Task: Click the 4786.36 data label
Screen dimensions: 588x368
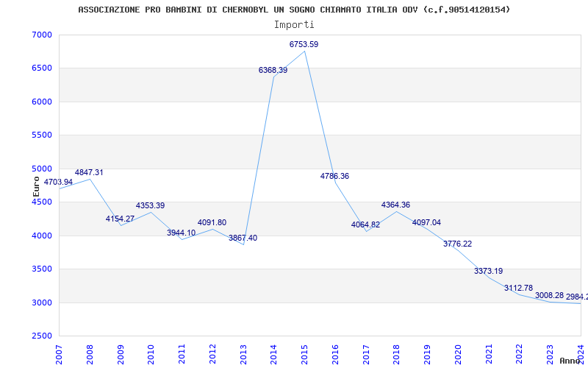Action: [334, 176]
